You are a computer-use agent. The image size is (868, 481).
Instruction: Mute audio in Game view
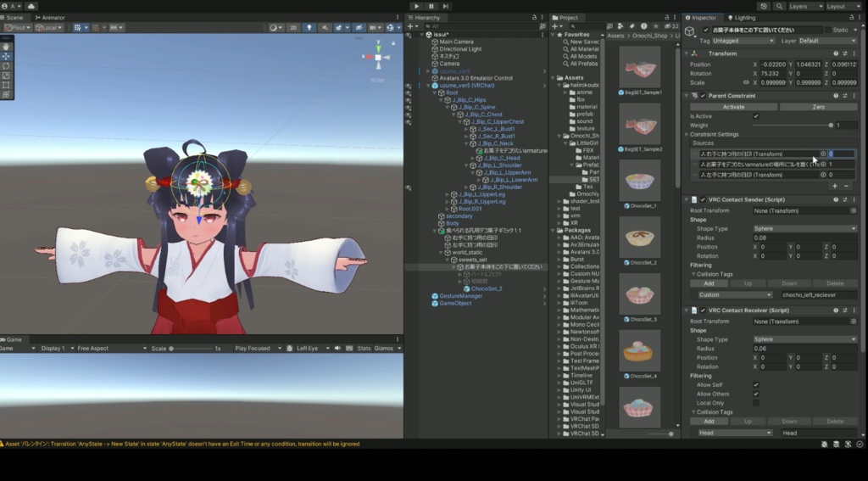[337, 349]
